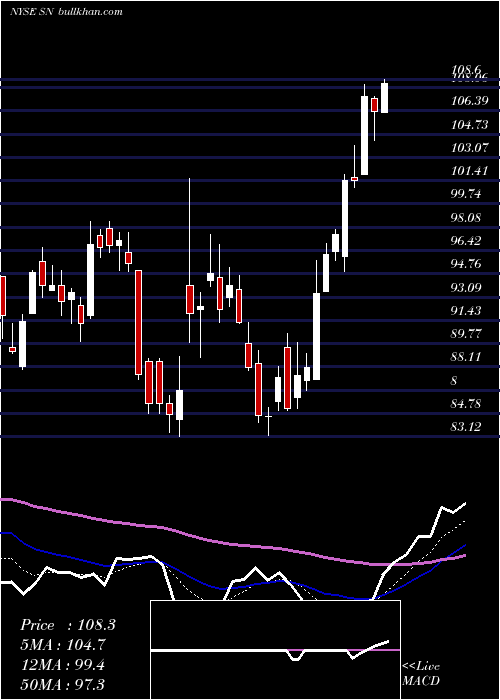
Task: Click the <<Live MACD label
Action: click(x=421, y=673)
